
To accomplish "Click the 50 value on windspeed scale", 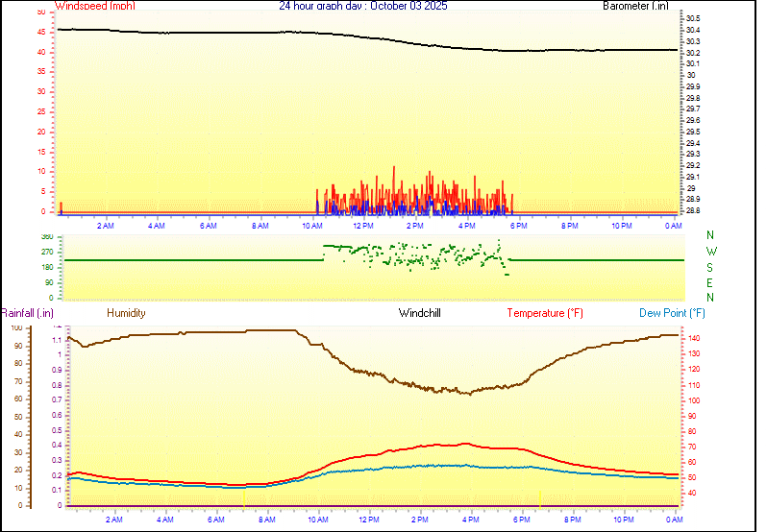I will 40,12.
